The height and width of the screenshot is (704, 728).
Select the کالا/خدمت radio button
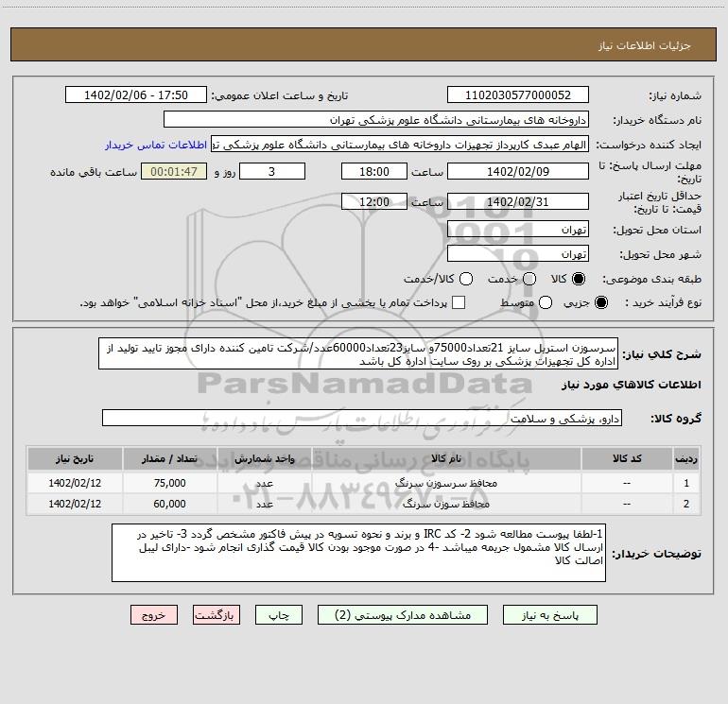pos(466,279)
